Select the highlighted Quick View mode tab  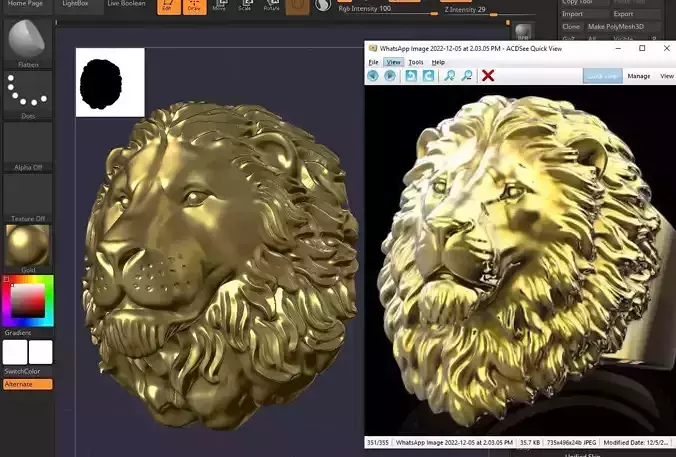[602, 76]
